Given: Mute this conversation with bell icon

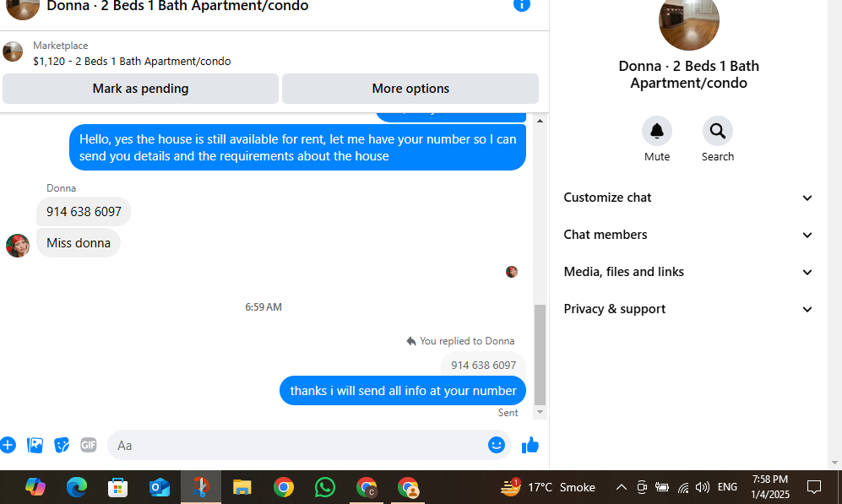Looking at the screenshot, I should [657, 131].
